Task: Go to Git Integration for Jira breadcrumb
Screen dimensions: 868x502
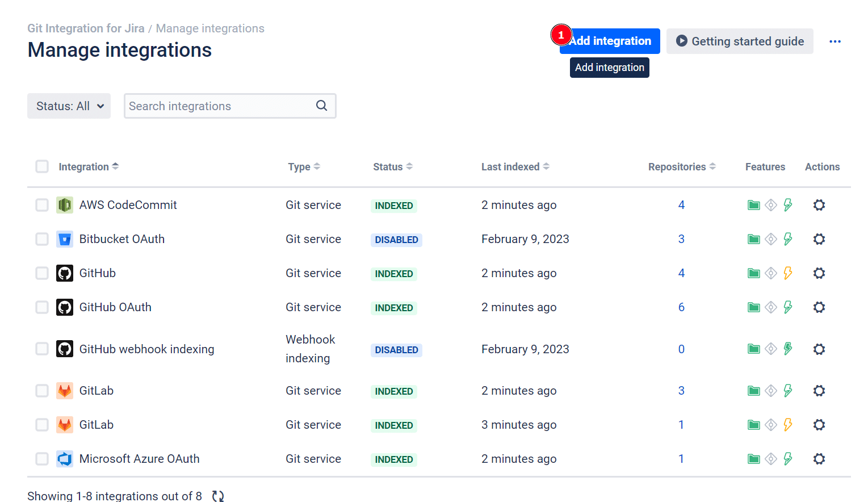Action: (x=86, y=28)
